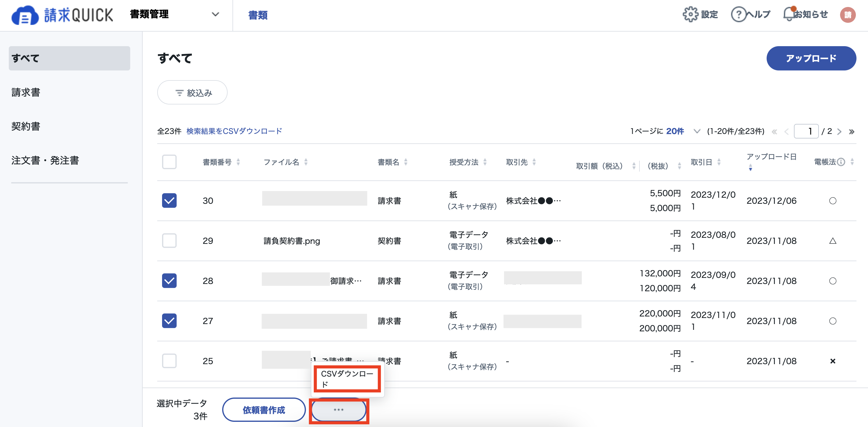Uncheck the checkbox for document 28
This screenshot has width=868, height=427.
pos(169,281)
